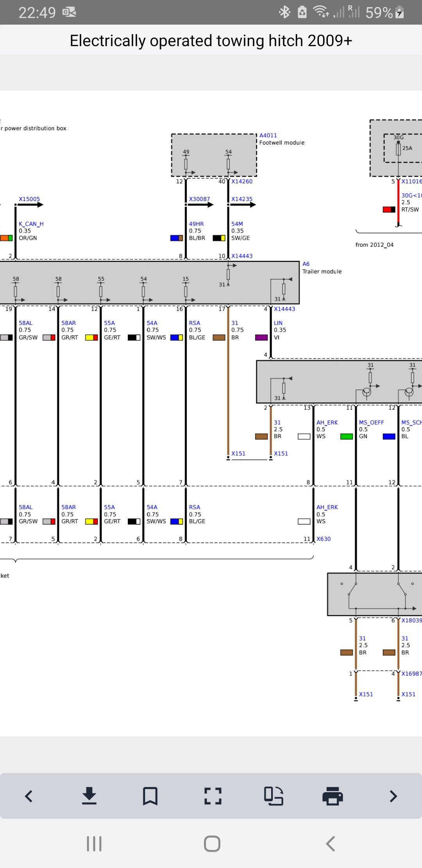Select the K_CAN_H signal label
422x868 pixels.
point(31,224)
